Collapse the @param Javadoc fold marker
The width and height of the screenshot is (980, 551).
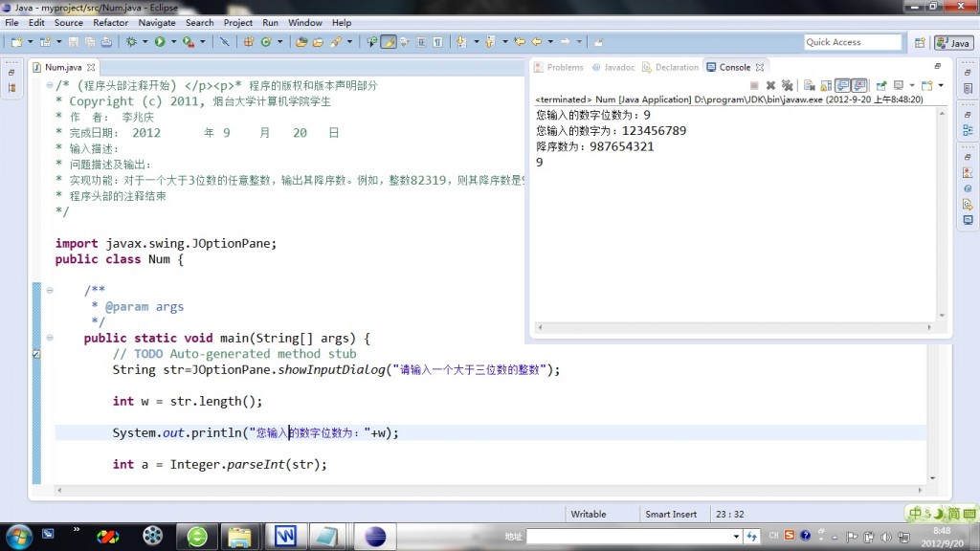click(x=50, y=290)
